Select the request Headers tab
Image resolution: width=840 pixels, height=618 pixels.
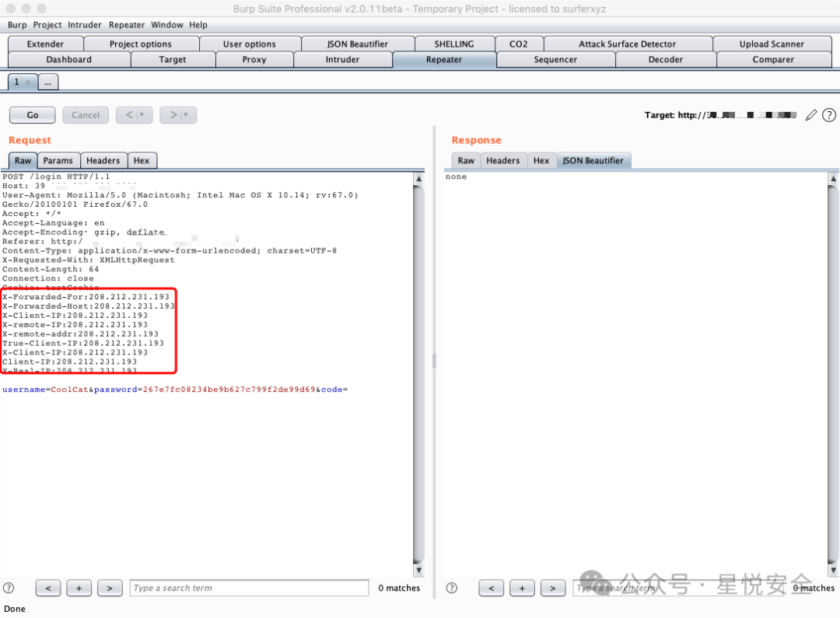[x=103, y=161]
